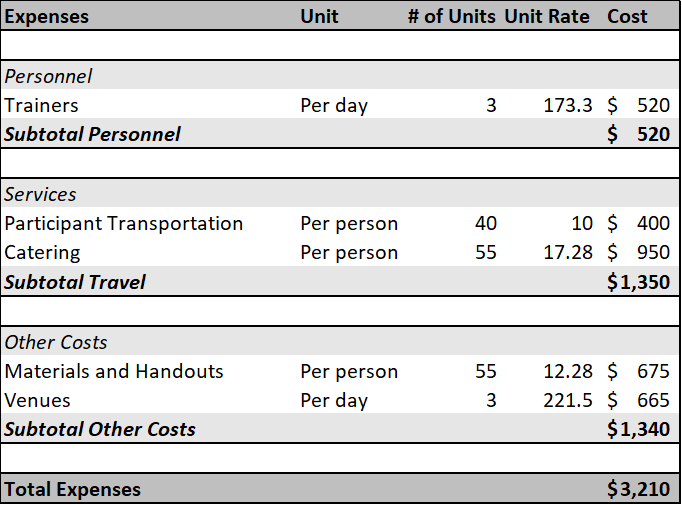Click the Venues unit rate 221.5
The height and width of the screenshot is (505, 682).
tap(568, 400)
